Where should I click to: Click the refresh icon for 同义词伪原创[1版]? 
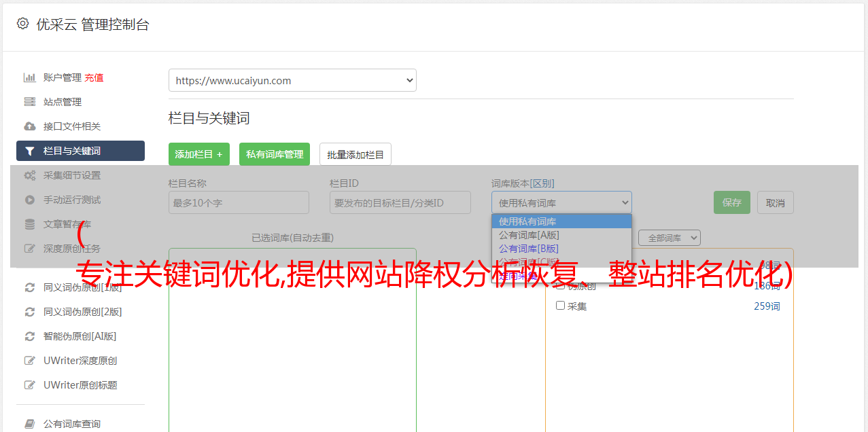click(x=30, y=287)
